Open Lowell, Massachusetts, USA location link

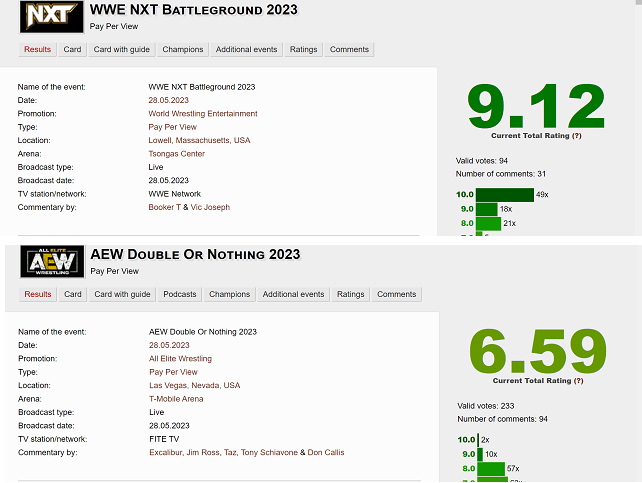coord(199,140)
